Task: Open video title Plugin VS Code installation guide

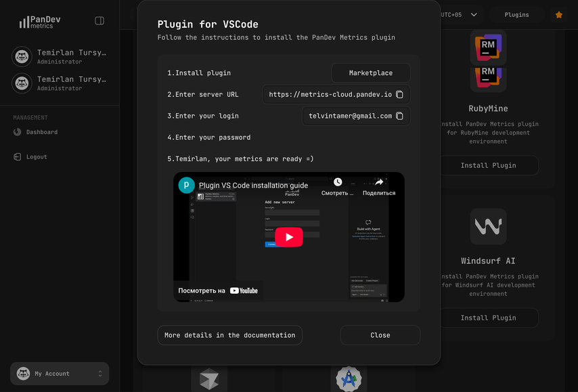Action: coord(253,186)
